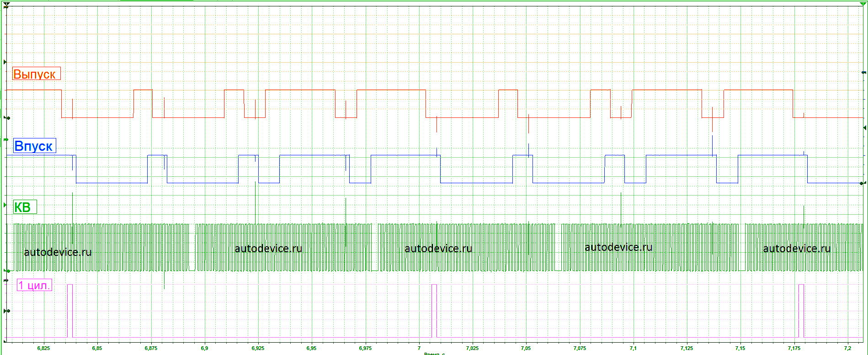Click the 6,975 time axis value

365,349
